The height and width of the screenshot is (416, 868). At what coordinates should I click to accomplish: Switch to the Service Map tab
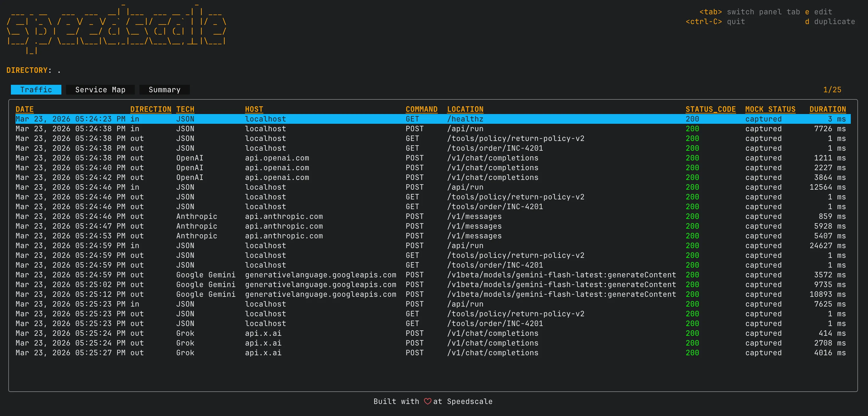coord(100,89)
